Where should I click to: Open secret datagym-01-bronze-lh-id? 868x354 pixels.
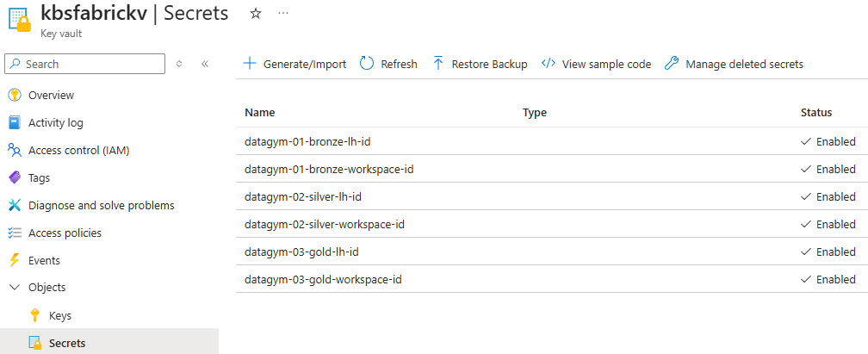click(307, 142)
